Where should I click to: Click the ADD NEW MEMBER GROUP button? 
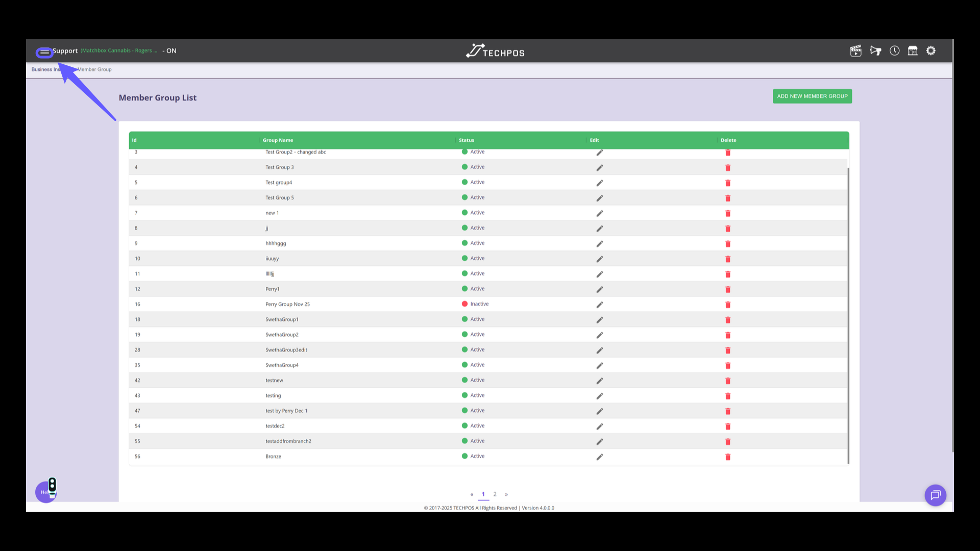click(812, 96)
